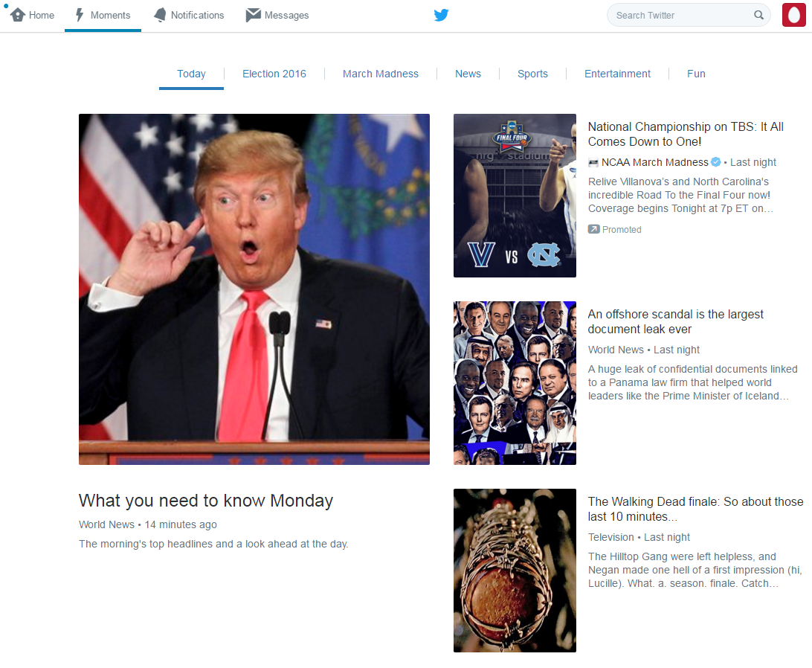
Task: Click the Walking Dead finale thumbnail
Action: point(515,570)
